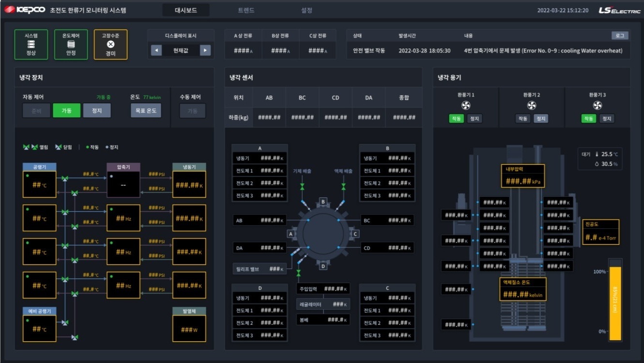644x363 pixels.
Task: Open the 설정 tab
Action: tap(307, 10)
